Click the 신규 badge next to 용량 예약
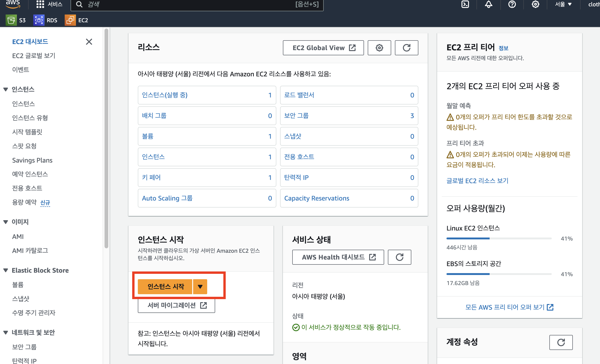The height and width of the screenshot is (364, 600). (x=45, y=202)
